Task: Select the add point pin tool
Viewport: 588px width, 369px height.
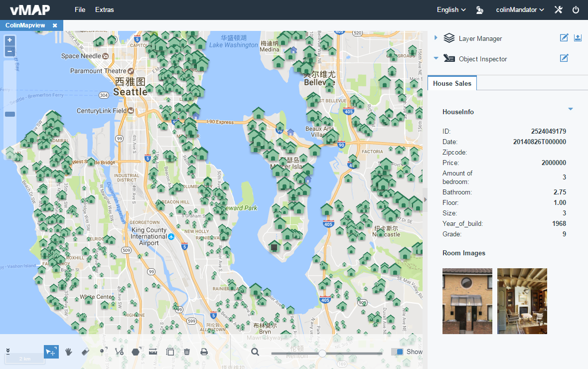Action: coord(103,352)
